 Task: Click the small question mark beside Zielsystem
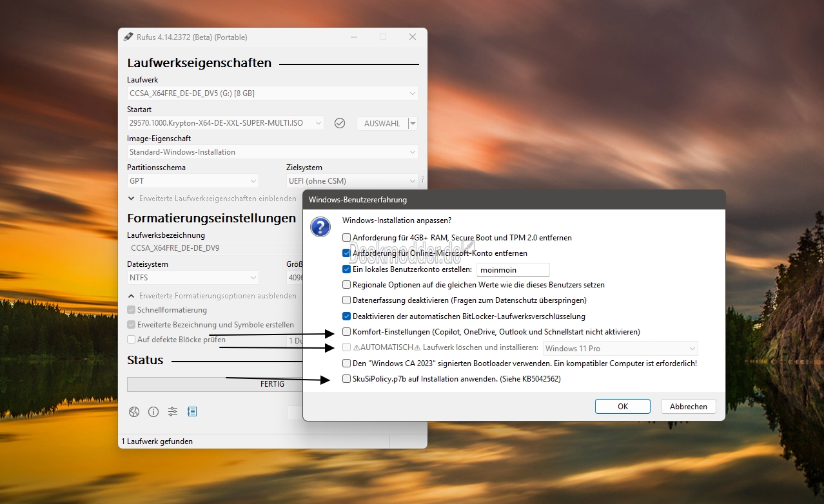(422, 180)
